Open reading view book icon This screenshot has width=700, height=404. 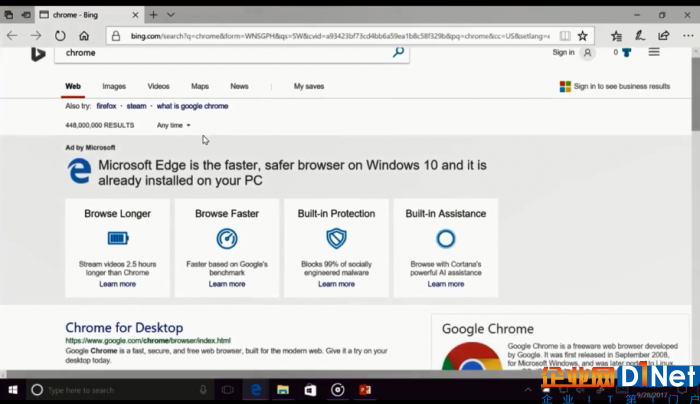(565, 36)
